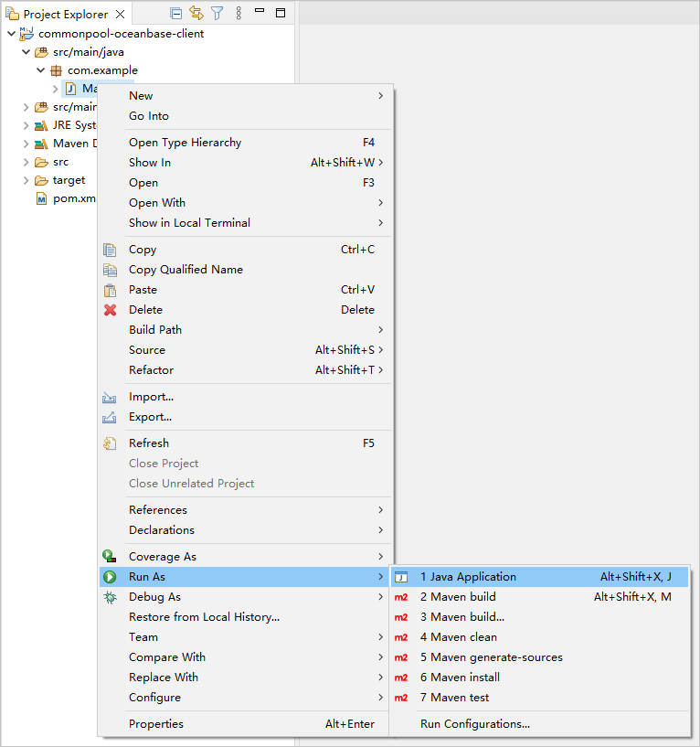Screen dimensions: 700x747
Task: Close the Project Explorer tab
Action: [x=119, y=15]
